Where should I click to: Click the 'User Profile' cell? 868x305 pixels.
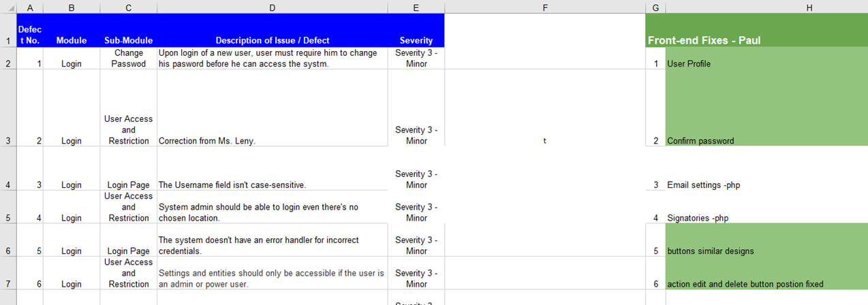tap(766, 58)
